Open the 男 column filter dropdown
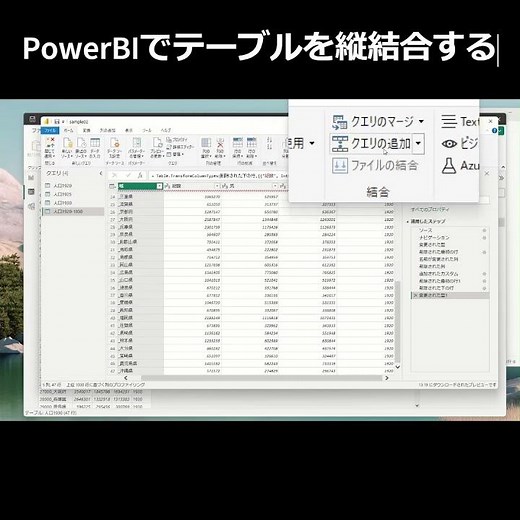 point(275,186)
